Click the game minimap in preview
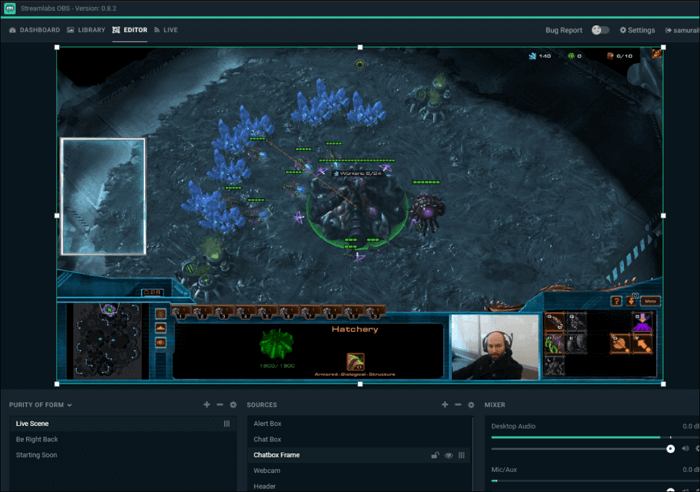Image resolution: width=700 pixels, height=492 pixels. tap(107, 341)
